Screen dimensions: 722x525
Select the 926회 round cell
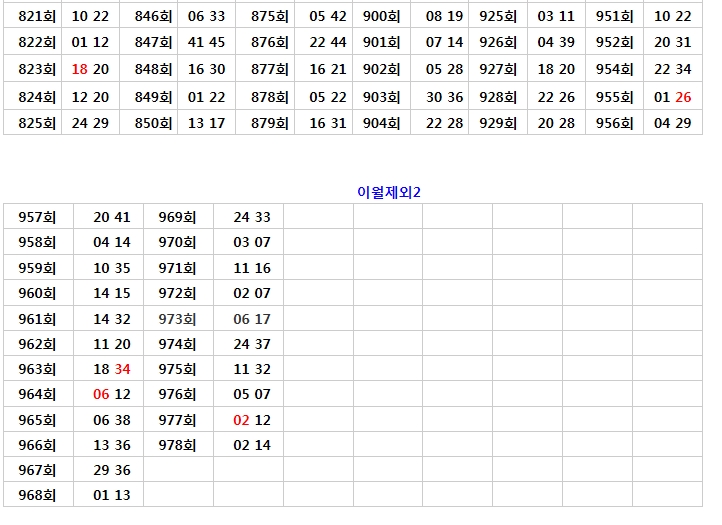pyautogui.click(x=498, y=42)
